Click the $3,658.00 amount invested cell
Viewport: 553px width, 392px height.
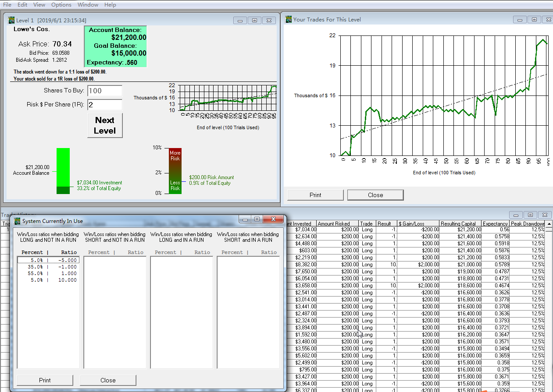pos(305,286)
